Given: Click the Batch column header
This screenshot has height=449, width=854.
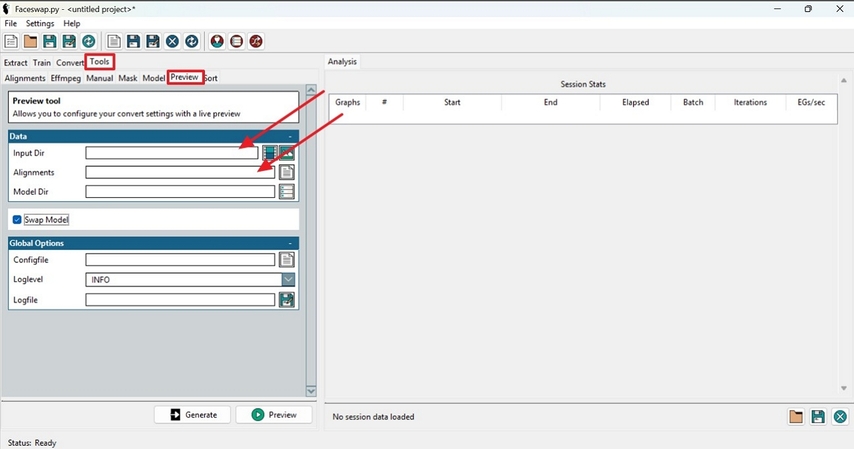Looking at the screenshot, I should [x=693, y=102].
